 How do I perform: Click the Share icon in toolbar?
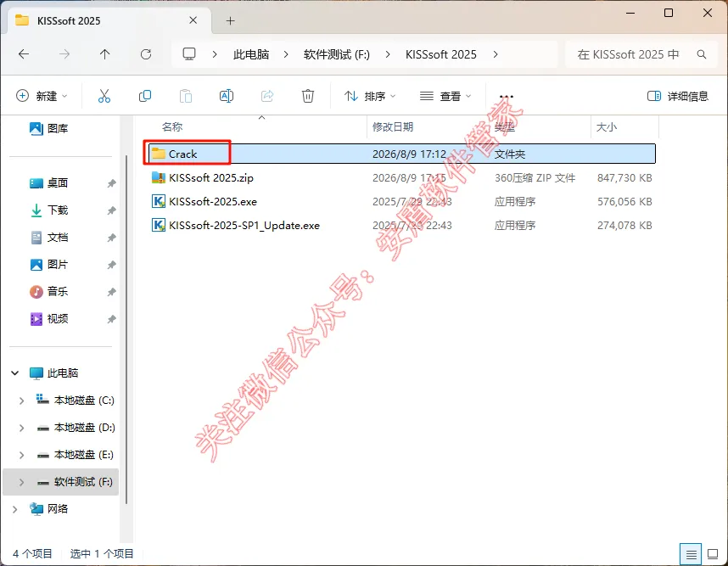[267, 96]
